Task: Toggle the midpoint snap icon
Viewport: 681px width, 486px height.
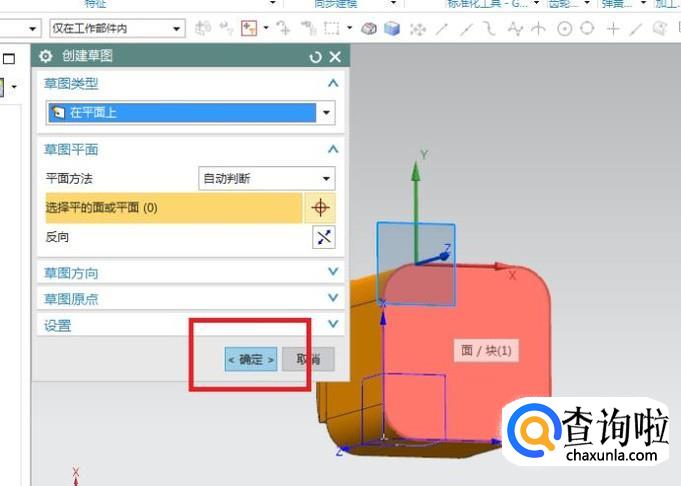Action: point(467,29)
